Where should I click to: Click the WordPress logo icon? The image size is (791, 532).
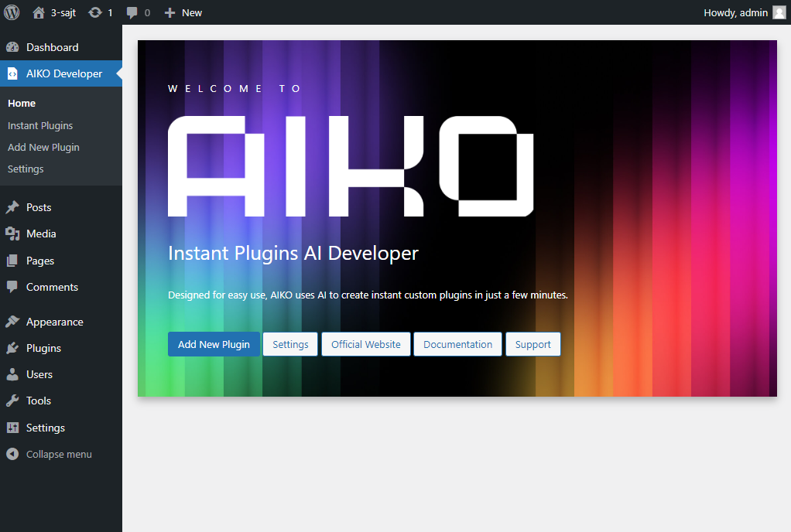point(12,12)
